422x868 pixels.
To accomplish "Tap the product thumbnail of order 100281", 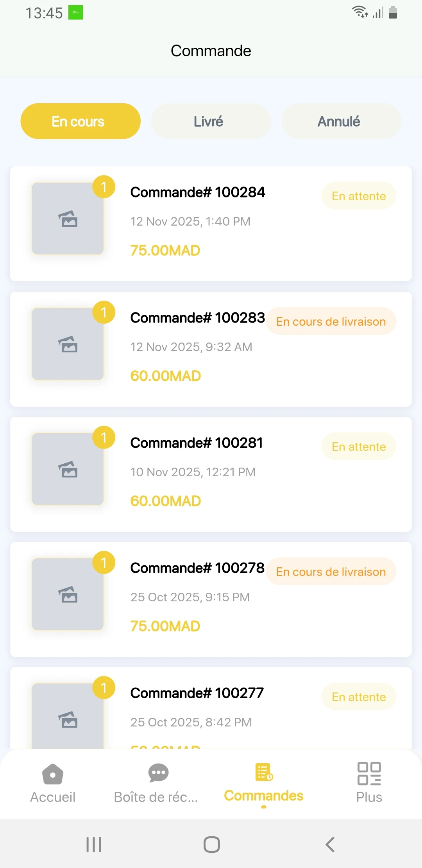I will pos(68,469).
